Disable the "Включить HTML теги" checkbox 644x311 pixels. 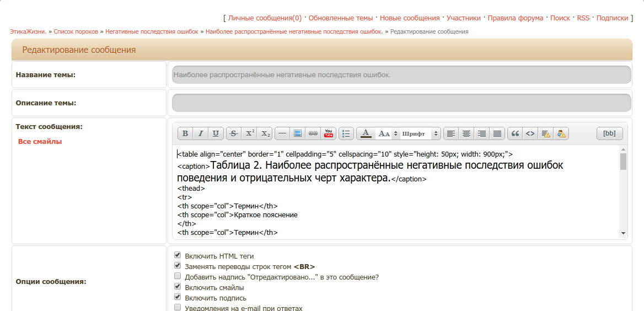pyautogui.click(x=178, y=255)
